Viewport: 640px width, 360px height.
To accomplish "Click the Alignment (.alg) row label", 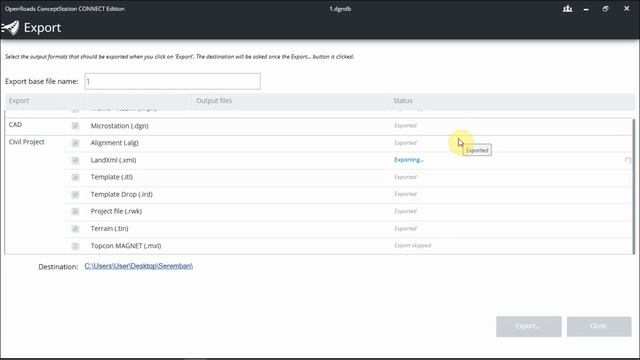I will (x=115, y=143).
